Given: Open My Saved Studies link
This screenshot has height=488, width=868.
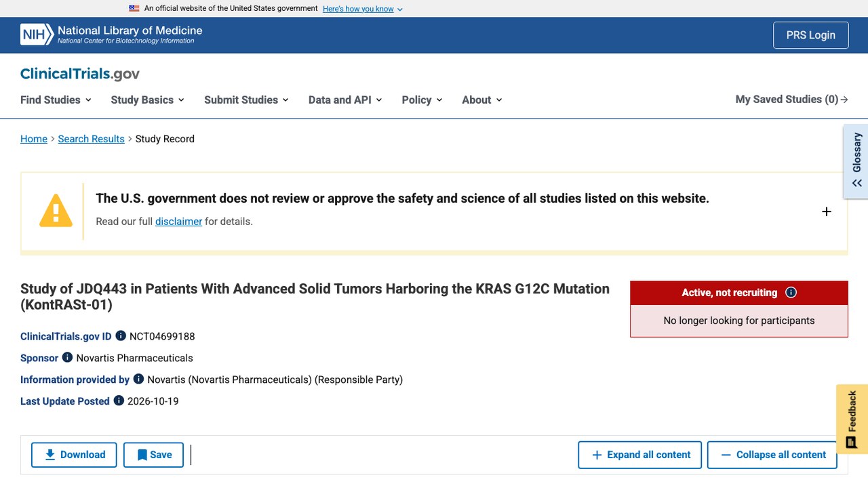Looking at the screenshot, I should [x=791, y=99].
